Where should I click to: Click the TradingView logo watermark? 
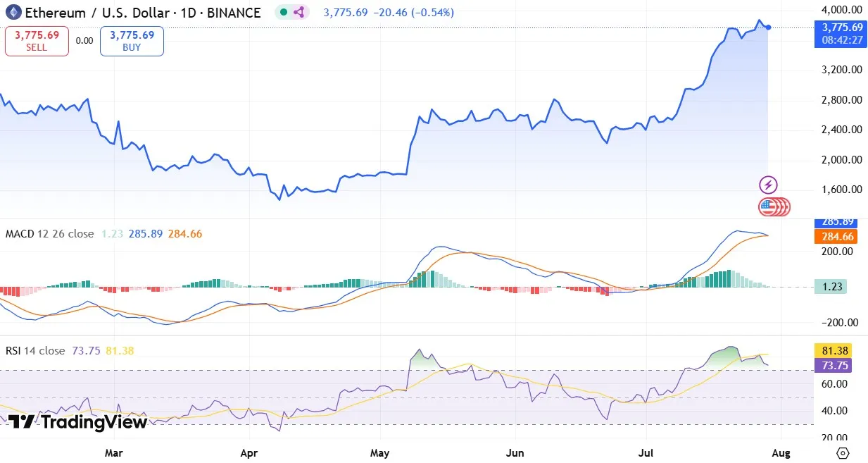[x=75, y=422]
